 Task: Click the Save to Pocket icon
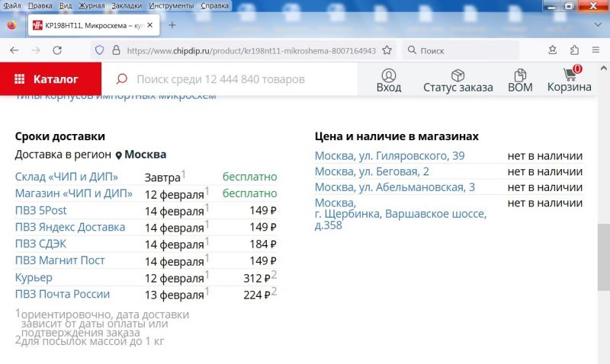tap(552, 50)
